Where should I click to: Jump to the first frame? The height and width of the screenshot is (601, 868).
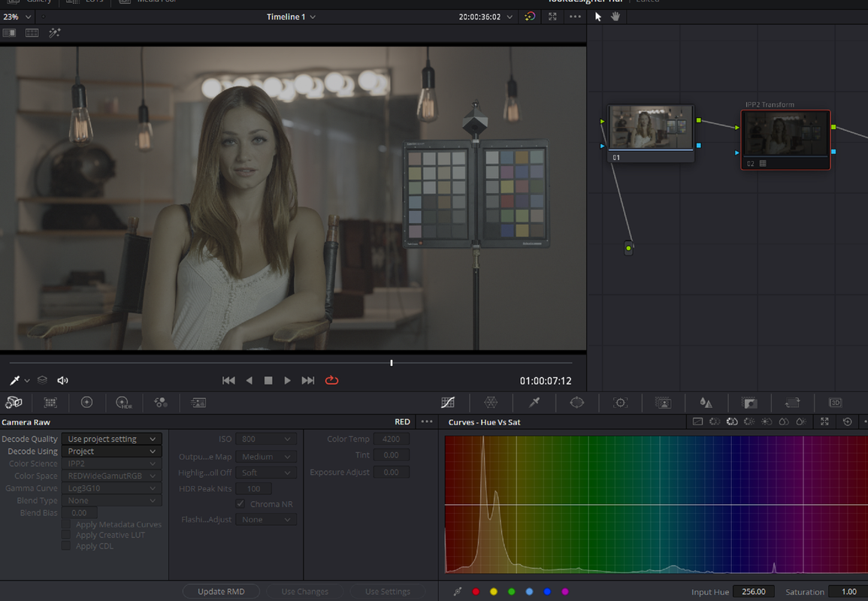[x=228, y=380]
